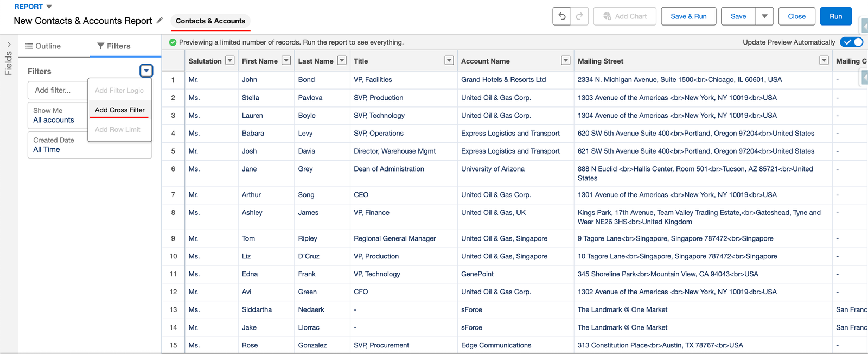This screenshot has height=354, width=868.
Task: Click the undo arrow icon
Action: click(x=562, y=16)
